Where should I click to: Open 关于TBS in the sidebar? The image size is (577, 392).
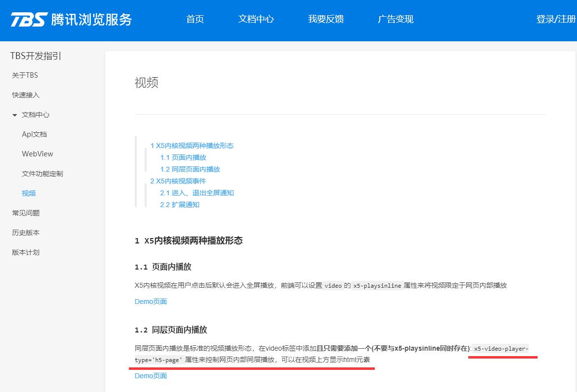click(x=25, y=75)
